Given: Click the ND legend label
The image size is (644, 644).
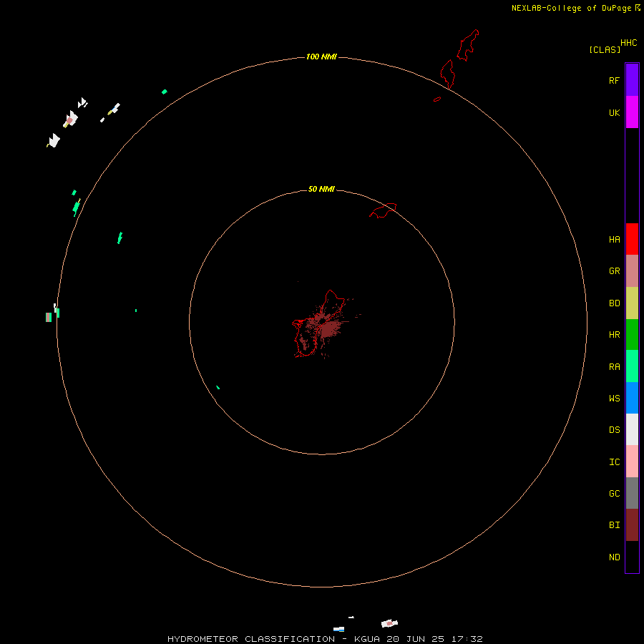Looking at the screenshot, I should (x=614, y=557).
